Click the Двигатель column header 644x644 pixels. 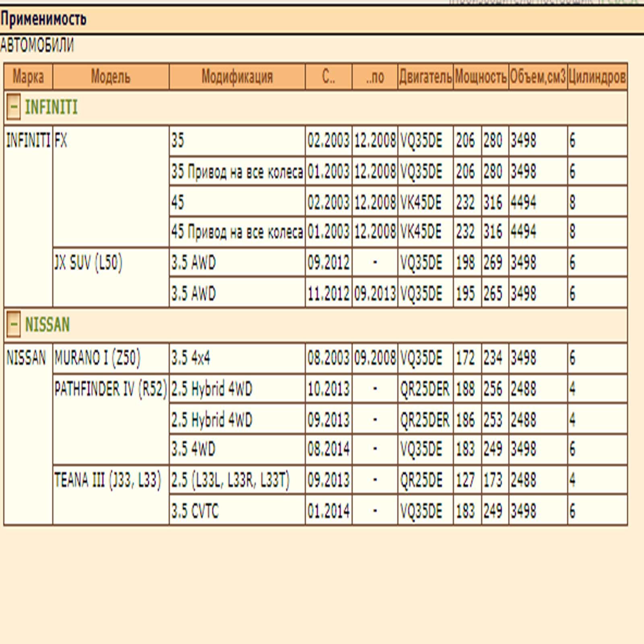coord(425,76)
